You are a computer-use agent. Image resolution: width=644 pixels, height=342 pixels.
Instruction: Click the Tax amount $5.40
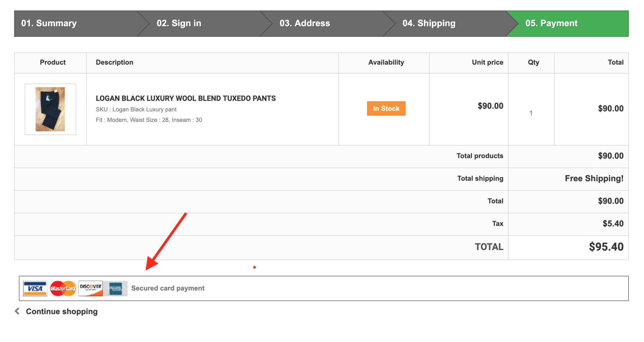[613, 224]
